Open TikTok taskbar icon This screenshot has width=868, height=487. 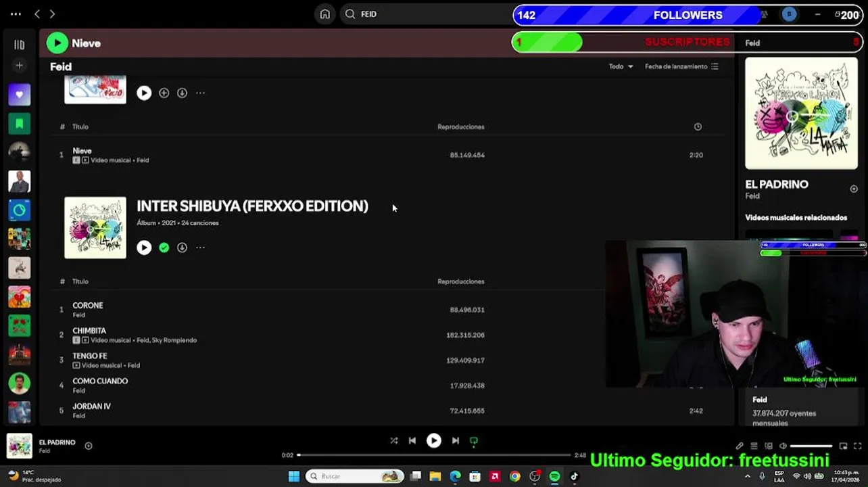tap(574, 476)
